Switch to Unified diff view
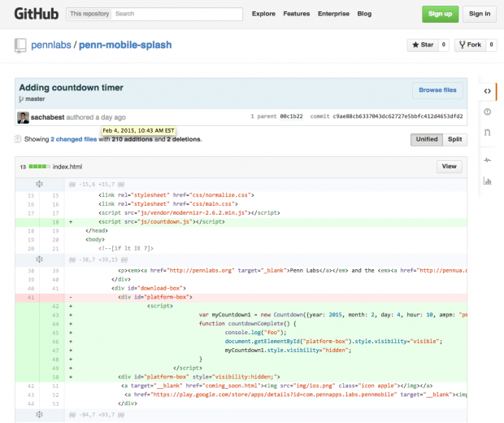The image size is (504, 423). [x=427, y=139]
